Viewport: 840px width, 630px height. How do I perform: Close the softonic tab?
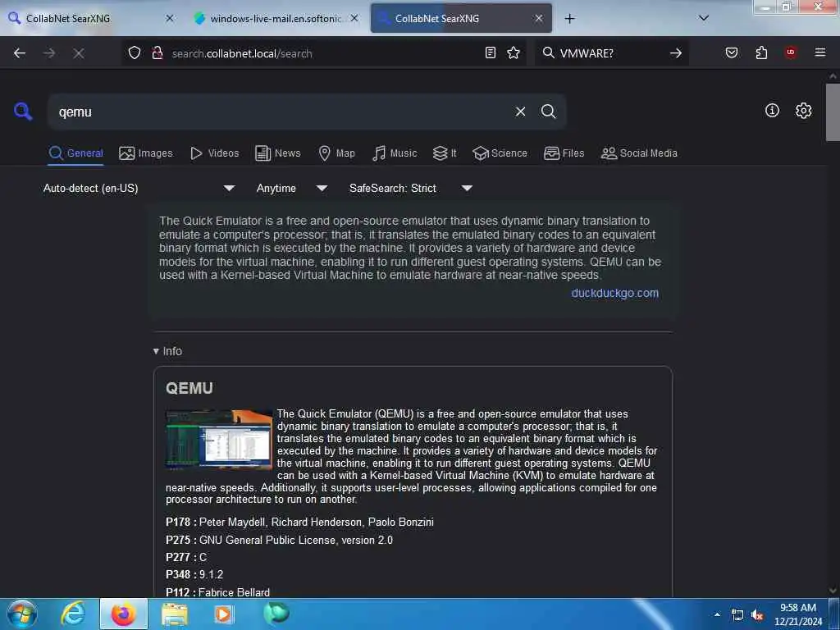354,18
